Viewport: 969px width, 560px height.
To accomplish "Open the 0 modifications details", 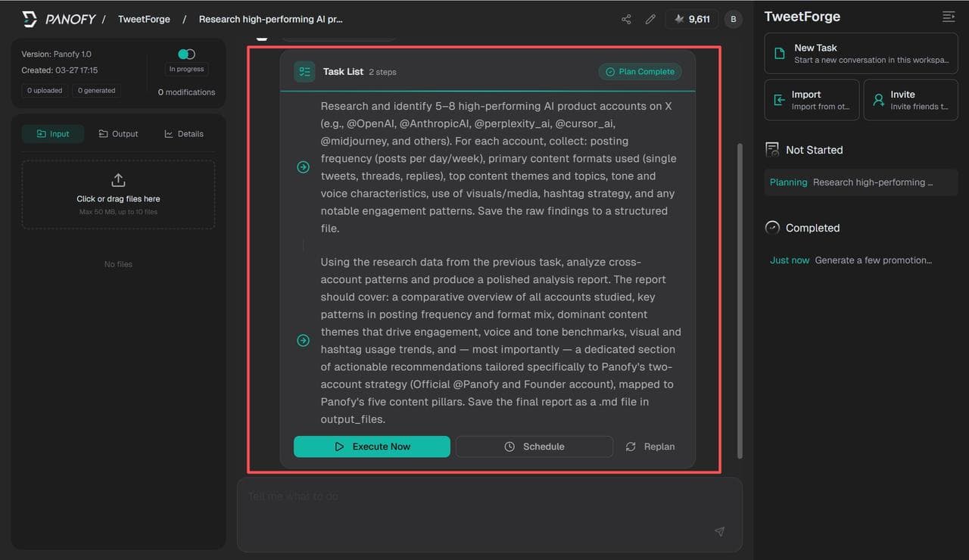I will pos(186,92).
